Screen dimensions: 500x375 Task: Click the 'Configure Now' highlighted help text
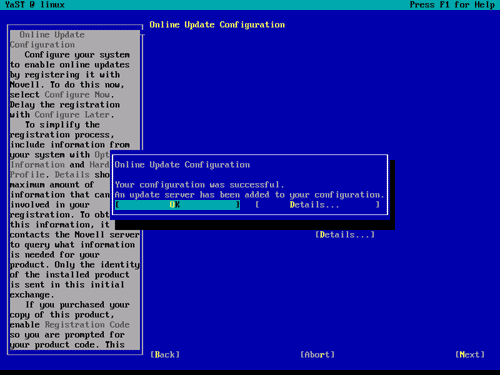tap(77, 95)
